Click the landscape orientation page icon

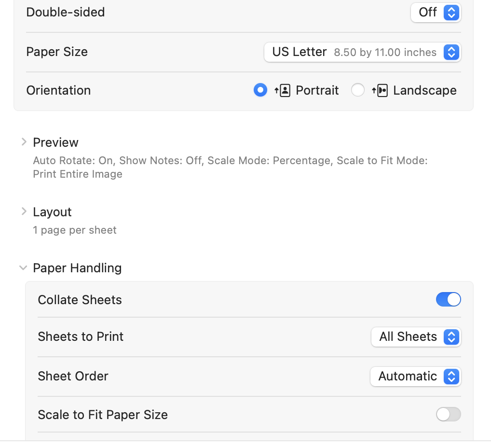click(x=380, y=90)
